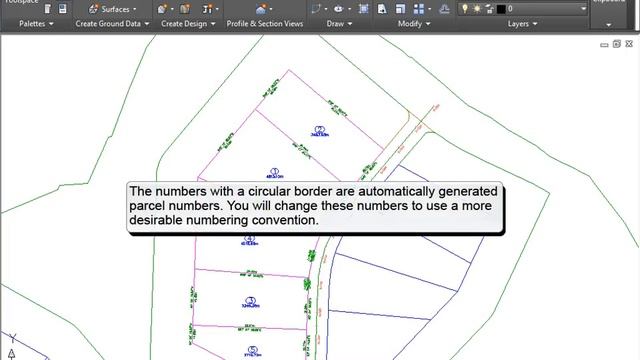Expand the array icon dropdown arrow
This screenshot has width=640, height=360.
429,9
